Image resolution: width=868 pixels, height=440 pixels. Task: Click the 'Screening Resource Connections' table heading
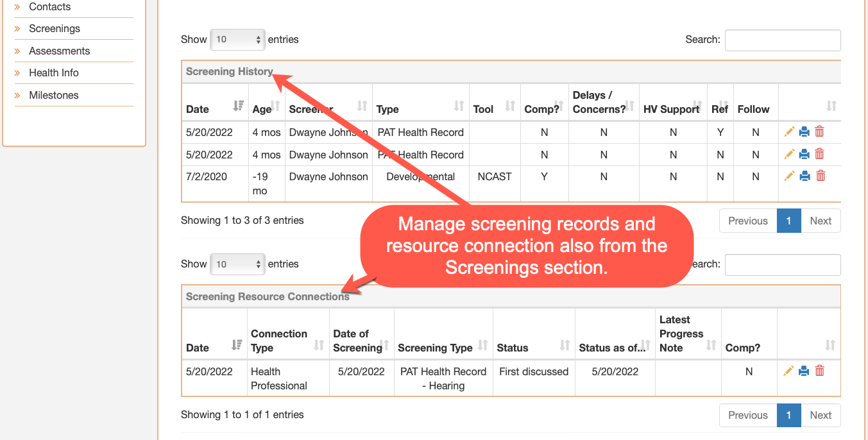tap(268, 296)
